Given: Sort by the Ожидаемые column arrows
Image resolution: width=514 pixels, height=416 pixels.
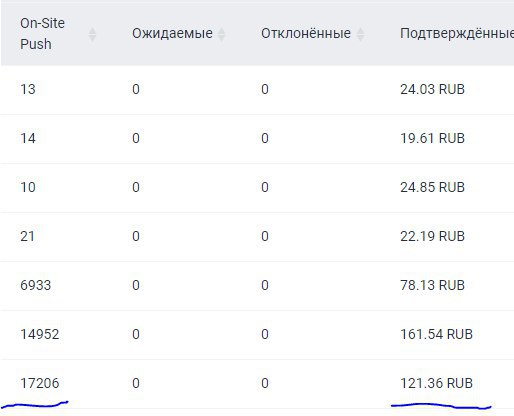Looking at the screenshot, I should click(x=221, y=34).
